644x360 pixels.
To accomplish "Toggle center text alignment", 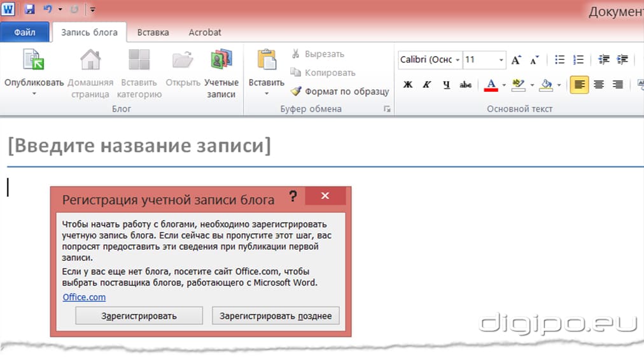I will [x=599, y=85].
